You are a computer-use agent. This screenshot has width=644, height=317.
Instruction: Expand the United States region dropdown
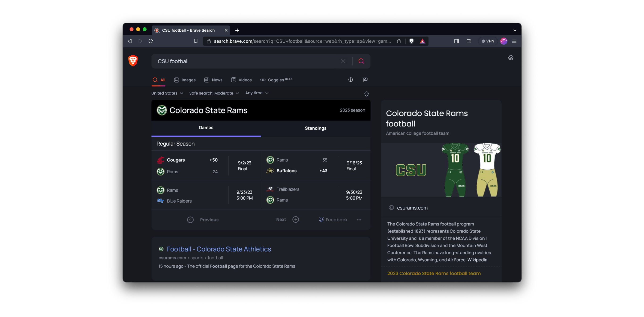point(167,93)
